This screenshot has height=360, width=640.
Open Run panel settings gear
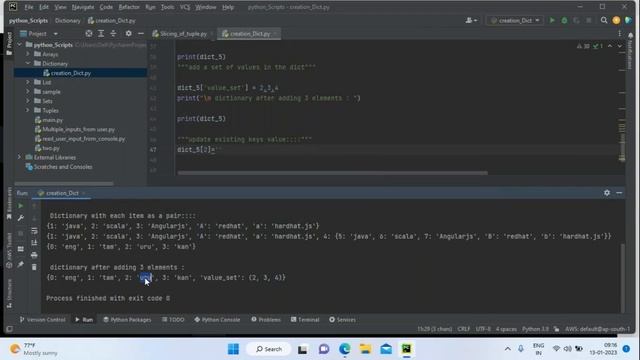click(x=607, y=193)
